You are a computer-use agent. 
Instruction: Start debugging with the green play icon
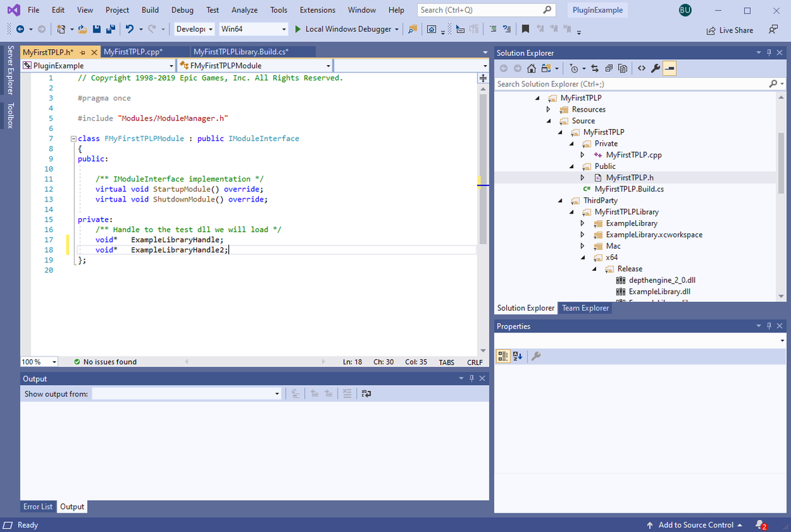tap(297, 29)
